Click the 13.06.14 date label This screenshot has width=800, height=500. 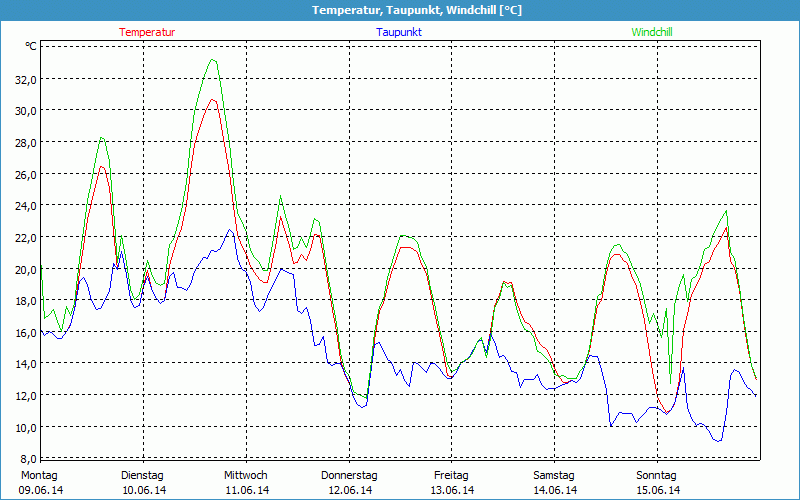[452, 490]
